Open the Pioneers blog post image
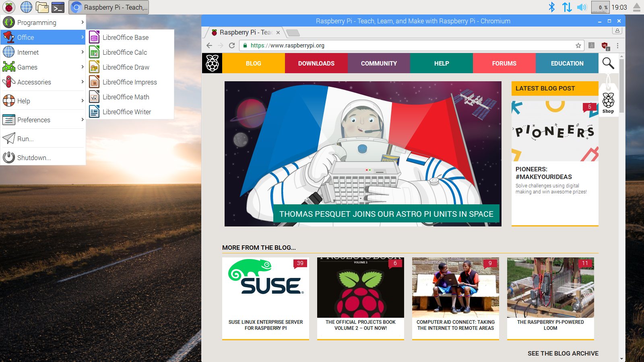 (555, 131)
